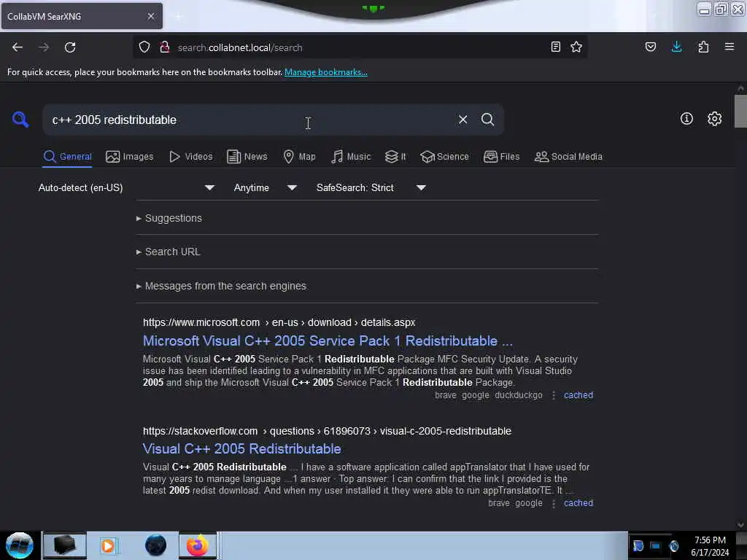
Task: Open Manage bookmarks link
Action: (326, 72)
